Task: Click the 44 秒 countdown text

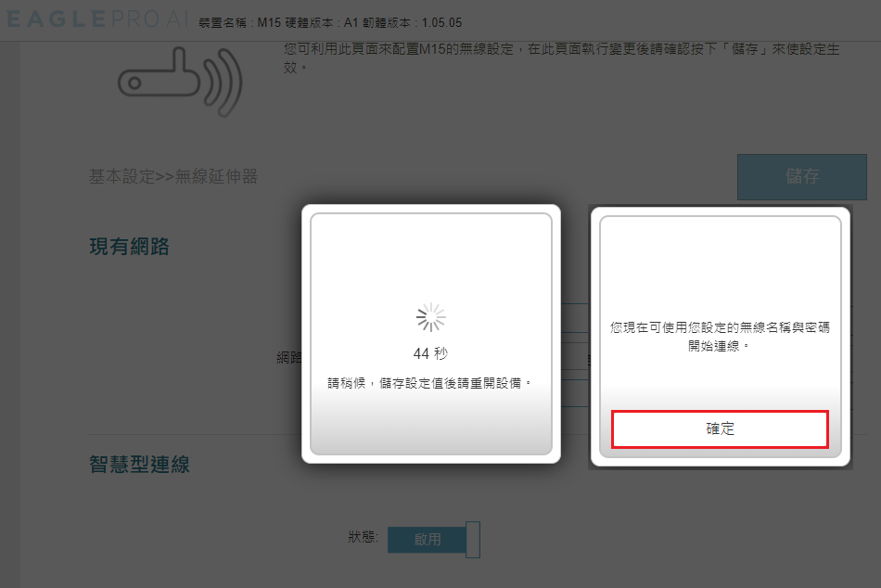Action: pos(430,353)
